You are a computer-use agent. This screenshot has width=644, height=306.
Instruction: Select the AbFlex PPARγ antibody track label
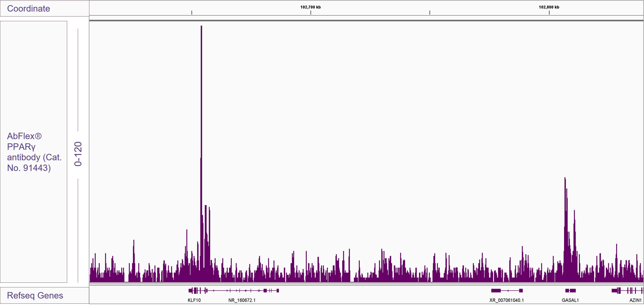(34, 152)
